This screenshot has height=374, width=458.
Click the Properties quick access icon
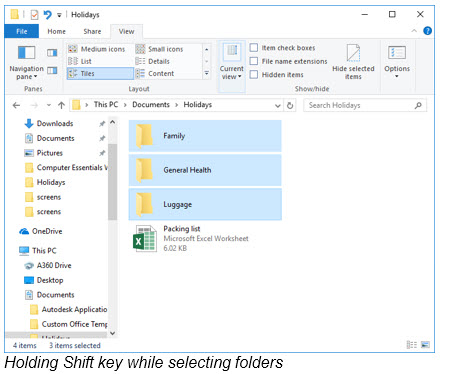tap(34, 15)
